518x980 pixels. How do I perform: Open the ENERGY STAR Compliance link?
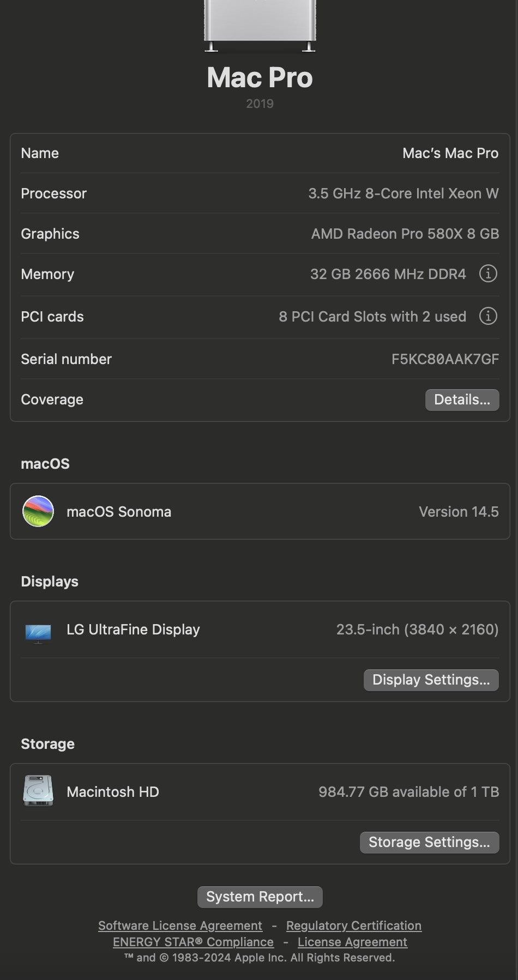193,942
